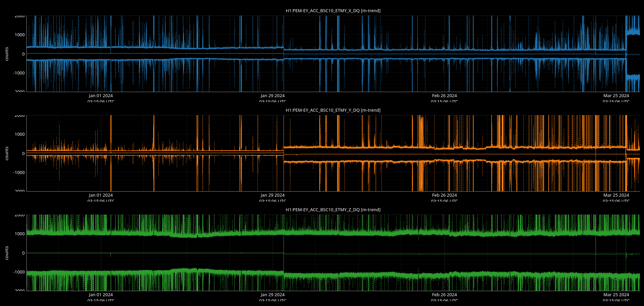Click the -1000 y-axis tick on blue plot
Screen dimensions: 644x306
(19, 73)
